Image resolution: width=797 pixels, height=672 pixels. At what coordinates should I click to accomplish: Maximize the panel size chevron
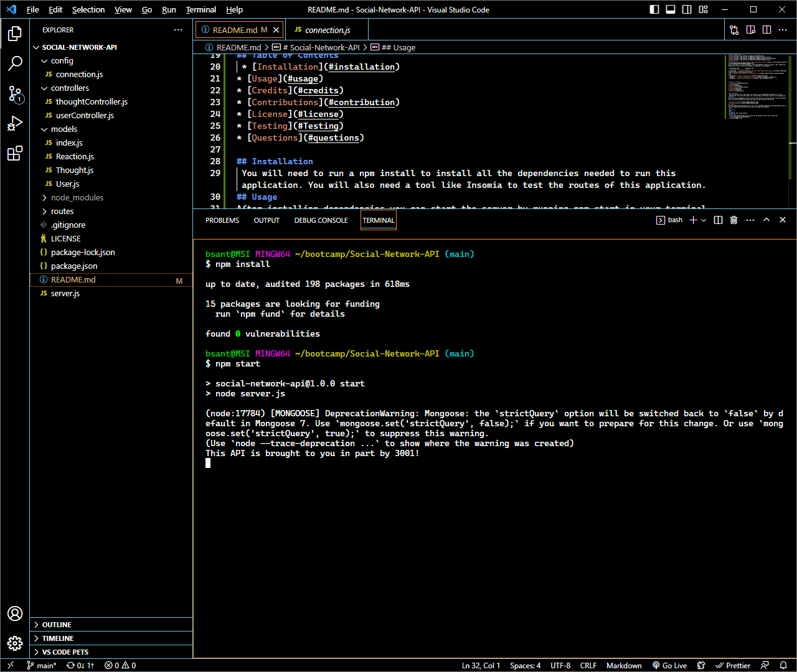766,220
